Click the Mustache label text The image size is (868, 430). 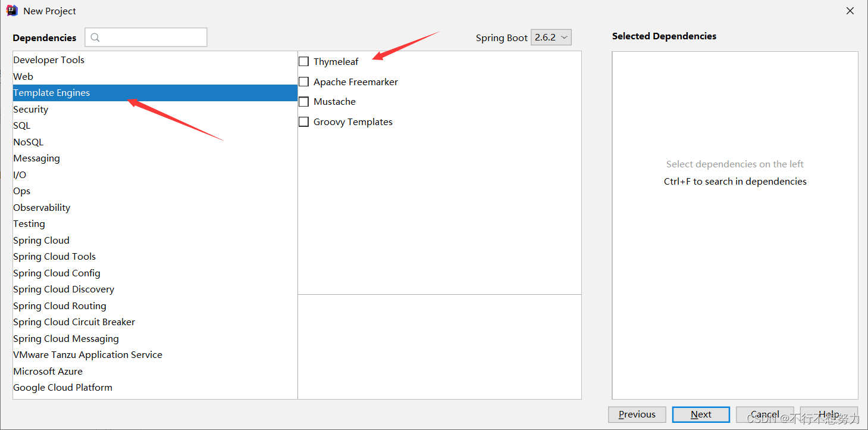point(334,101)
